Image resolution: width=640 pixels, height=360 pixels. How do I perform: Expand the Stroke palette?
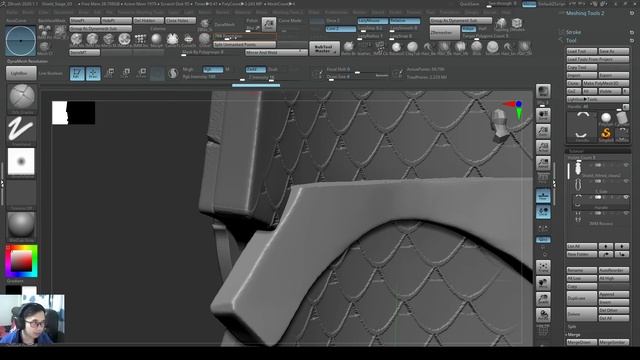click(573, 32)
